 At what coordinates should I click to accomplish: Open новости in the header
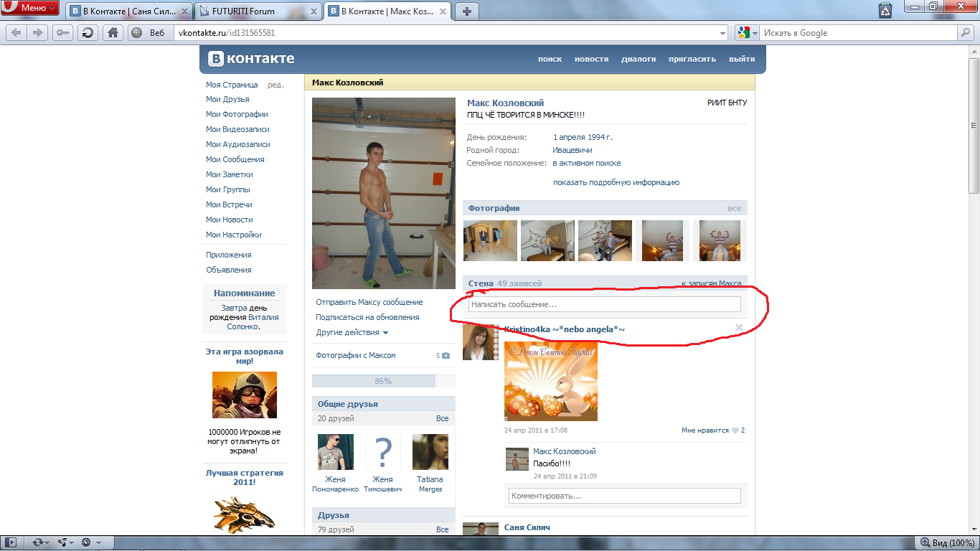click(591, 60)
